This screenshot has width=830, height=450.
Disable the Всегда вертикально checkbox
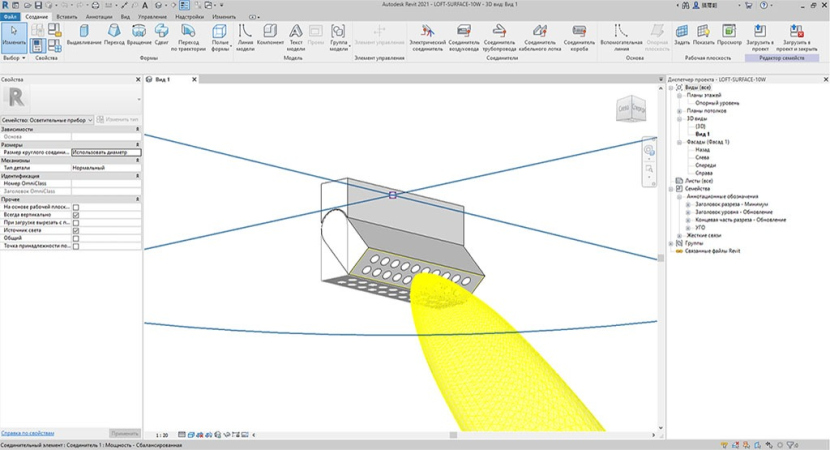pos(76,215)
